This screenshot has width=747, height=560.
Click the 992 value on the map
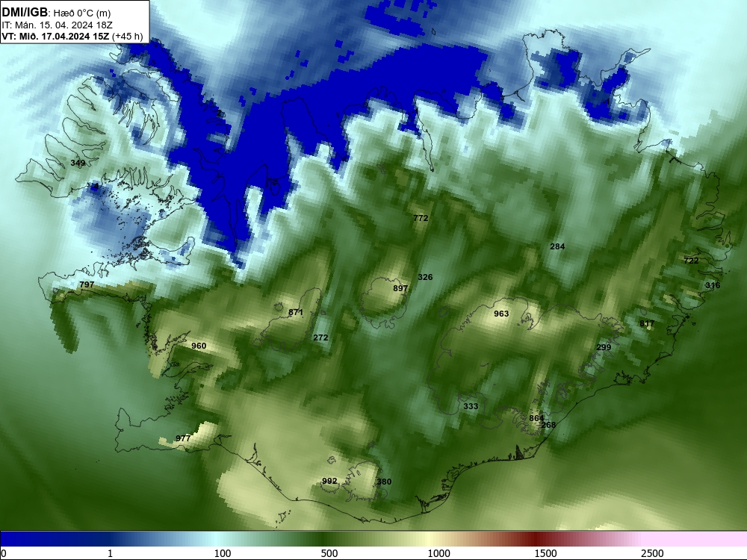329,481
